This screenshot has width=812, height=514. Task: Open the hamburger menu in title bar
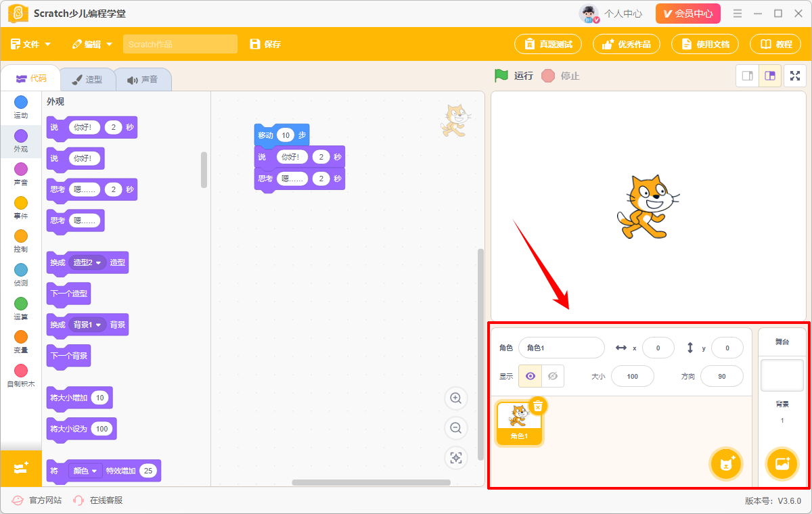(x=738, y=14)
